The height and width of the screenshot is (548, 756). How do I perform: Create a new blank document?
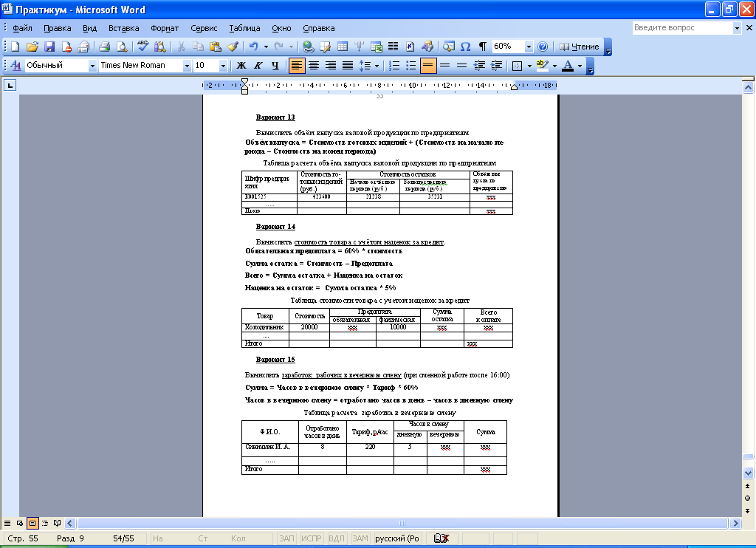coord(15,47)
